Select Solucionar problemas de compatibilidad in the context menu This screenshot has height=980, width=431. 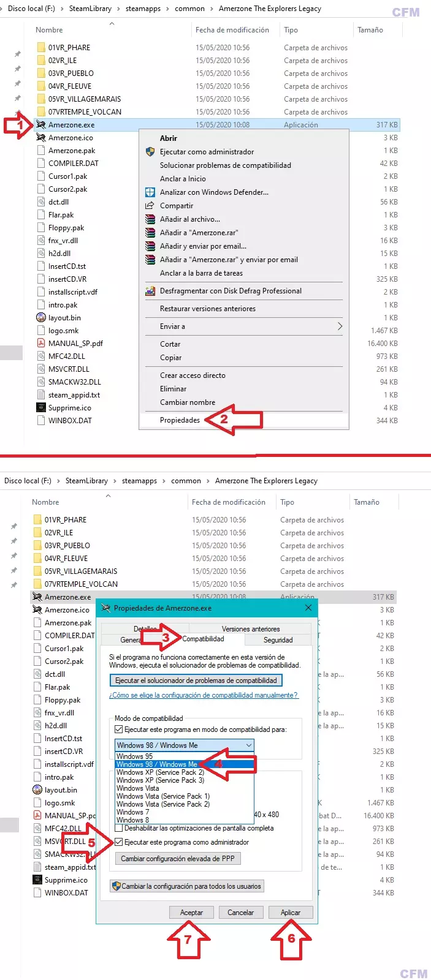click(244, 165)
